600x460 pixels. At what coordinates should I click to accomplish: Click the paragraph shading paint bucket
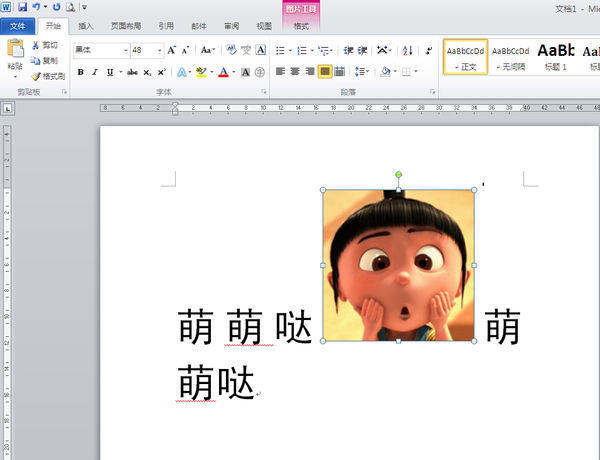[x=386, y=72]
